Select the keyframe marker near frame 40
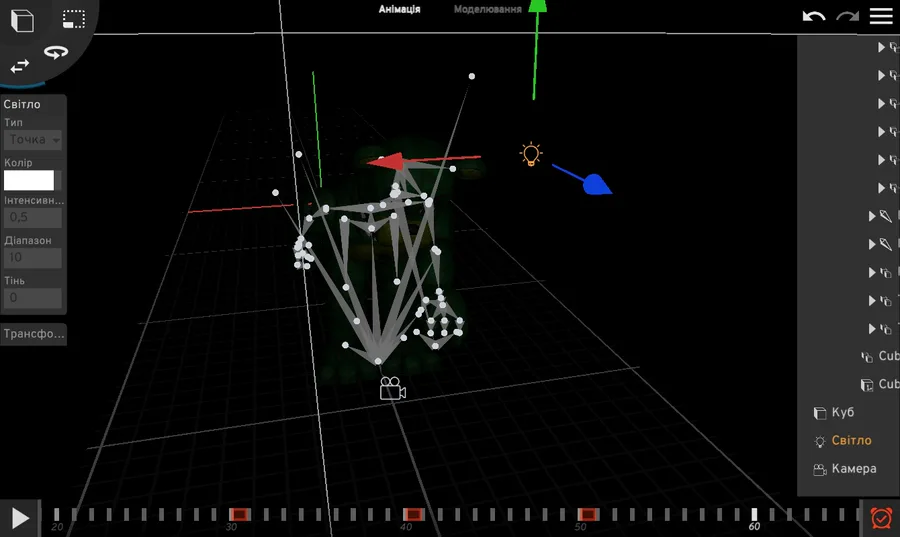Screen dimensions: 900x537 [413, 514]
